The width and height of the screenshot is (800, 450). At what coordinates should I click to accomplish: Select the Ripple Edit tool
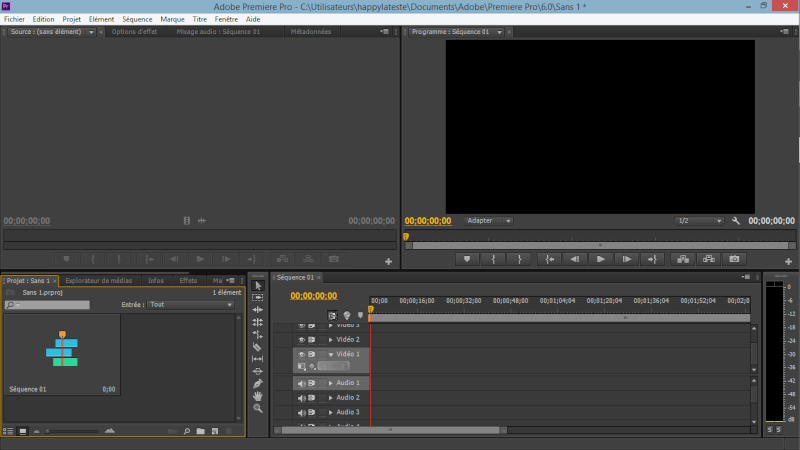point(258,310)
